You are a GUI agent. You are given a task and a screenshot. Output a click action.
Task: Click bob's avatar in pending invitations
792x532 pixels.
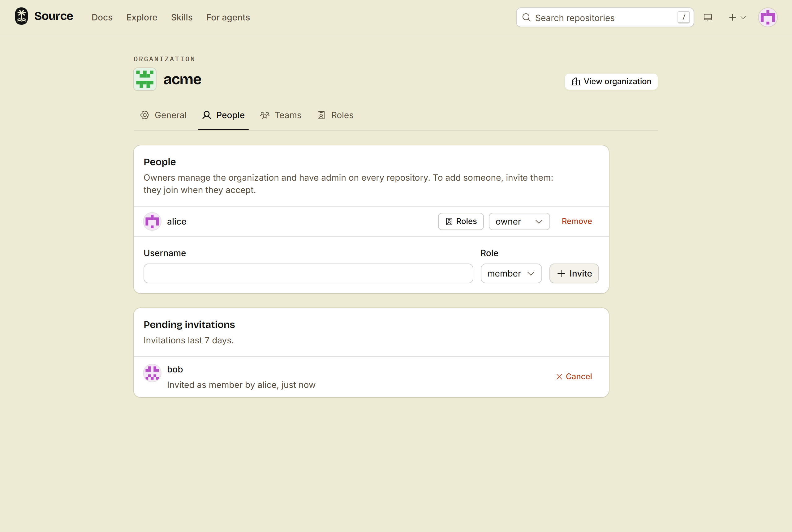152,373
